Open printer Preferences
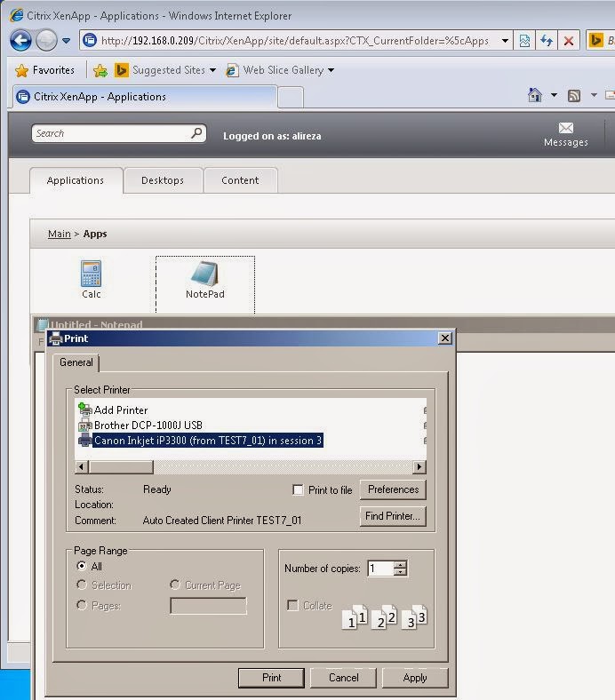The height and width of the screenshot is (700, 615). [x=393, y=489]
